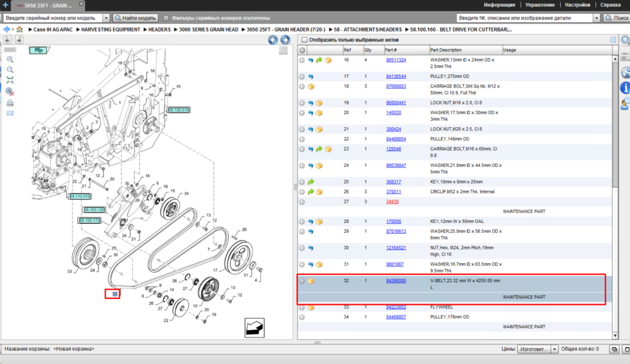
Task: Click the add-all plus icon in the table header
Action: 302,50
